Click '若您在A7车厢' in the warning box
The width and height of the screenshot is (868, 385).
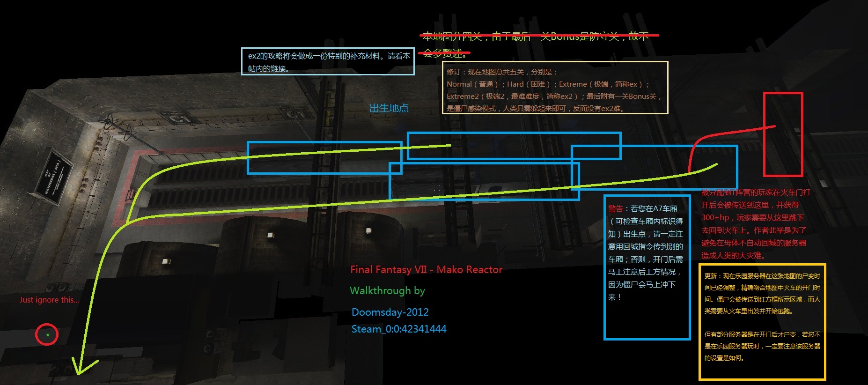(x=654, y=208)
